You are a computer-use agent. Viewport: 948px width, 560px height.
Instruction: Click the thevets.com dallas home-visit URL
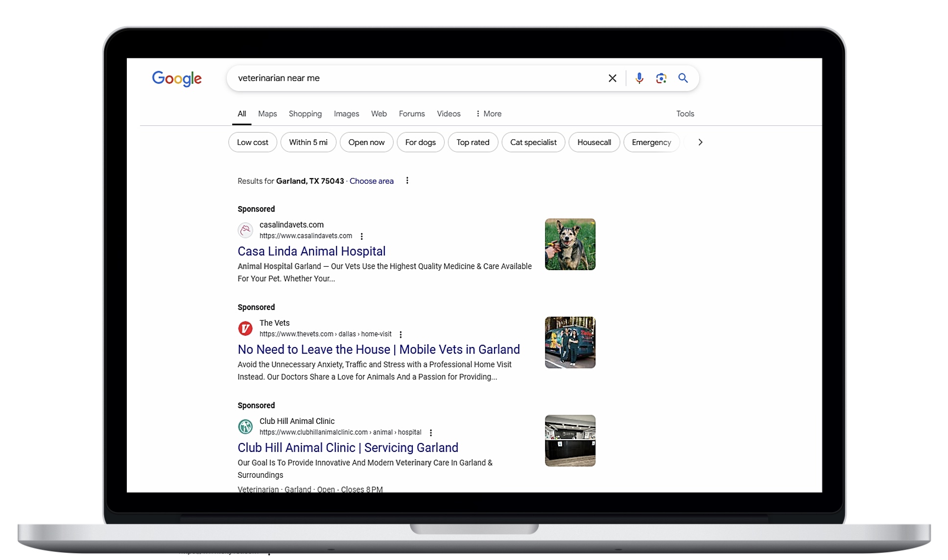click(325, 334)
